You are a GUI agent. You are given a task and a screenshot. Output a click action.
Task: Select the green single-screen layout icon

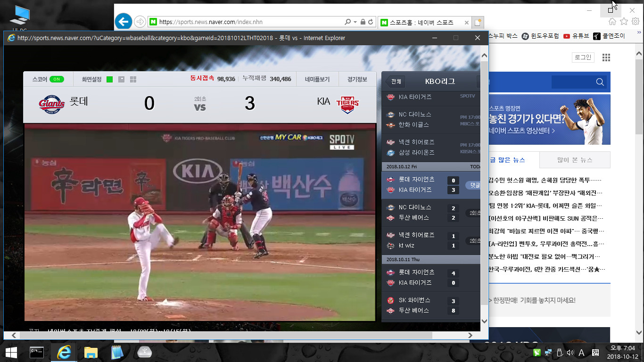pyautogui.click(x=110, y=80)
